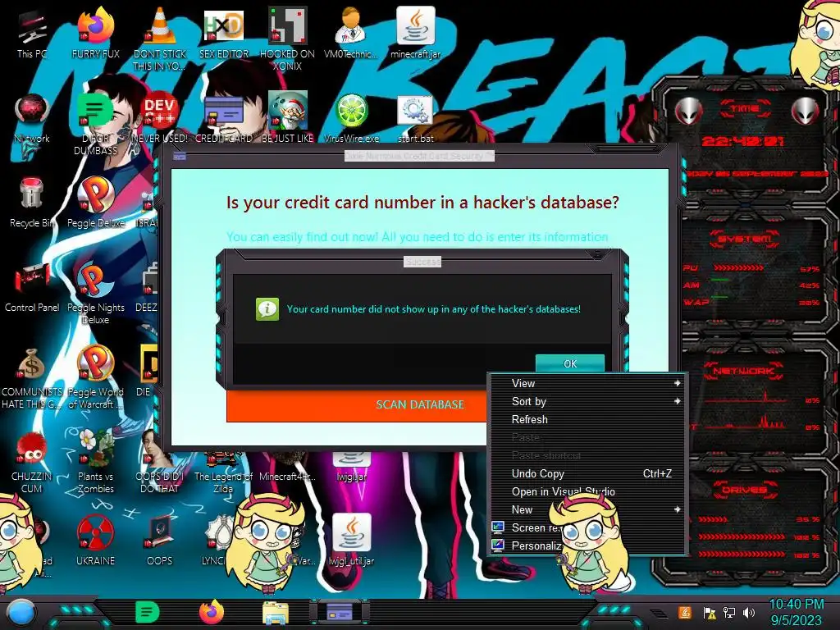Click OK in the Success dialog
This screenshot has height=630, width=840.
pyautogui.click(x=570, y=363)
